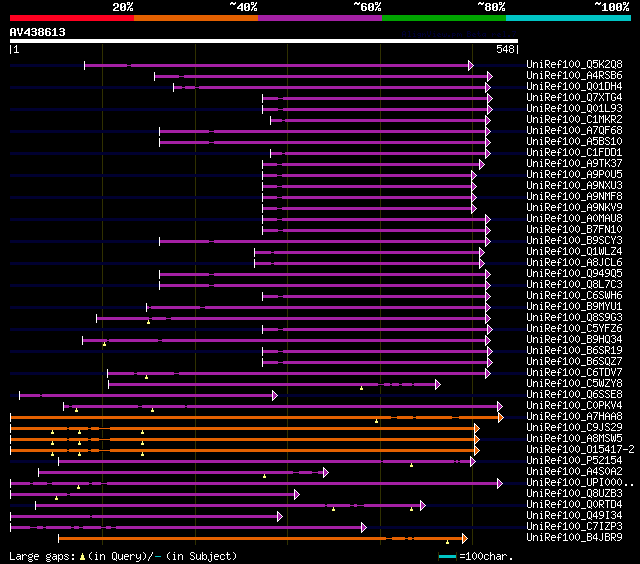Click the UniRef100_A8JCL6 label
Image resolution: width=640 pixels, height=564 pixels.
pyautogui.click(x=574, y=262)
